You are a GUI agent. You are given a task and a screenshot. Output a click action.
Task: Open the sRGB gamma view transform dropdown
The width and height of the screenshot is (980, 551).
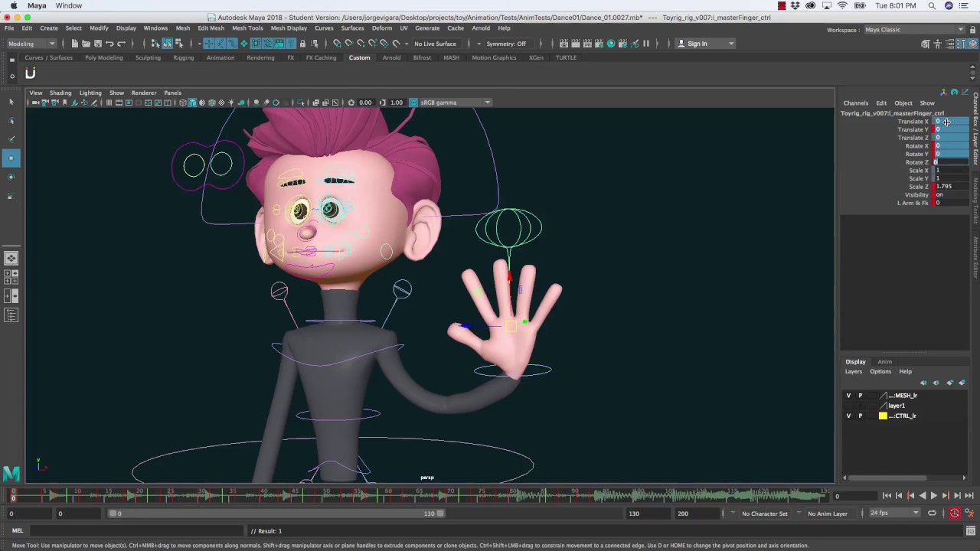pyautogui.click(x=455, y=103)
